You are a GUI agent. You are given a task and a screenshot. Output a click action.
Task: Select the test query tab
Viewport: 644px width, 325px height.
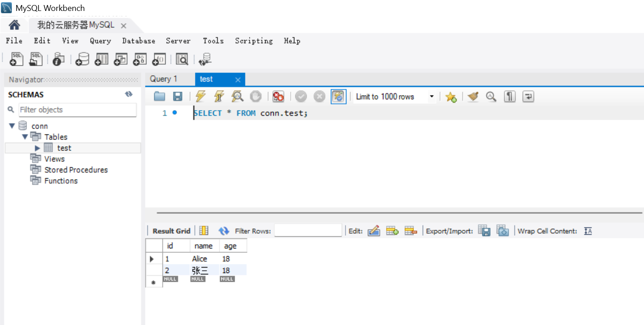206,79
